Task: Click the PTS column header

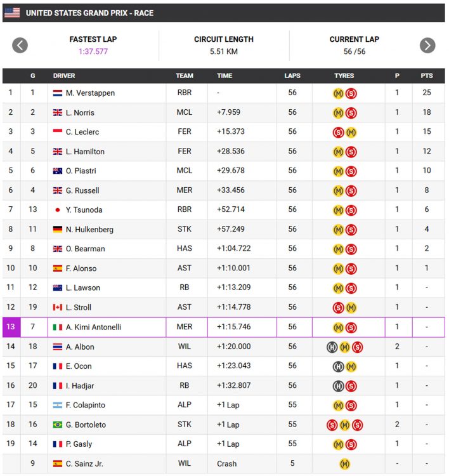Action: click(x=427, y=76)
